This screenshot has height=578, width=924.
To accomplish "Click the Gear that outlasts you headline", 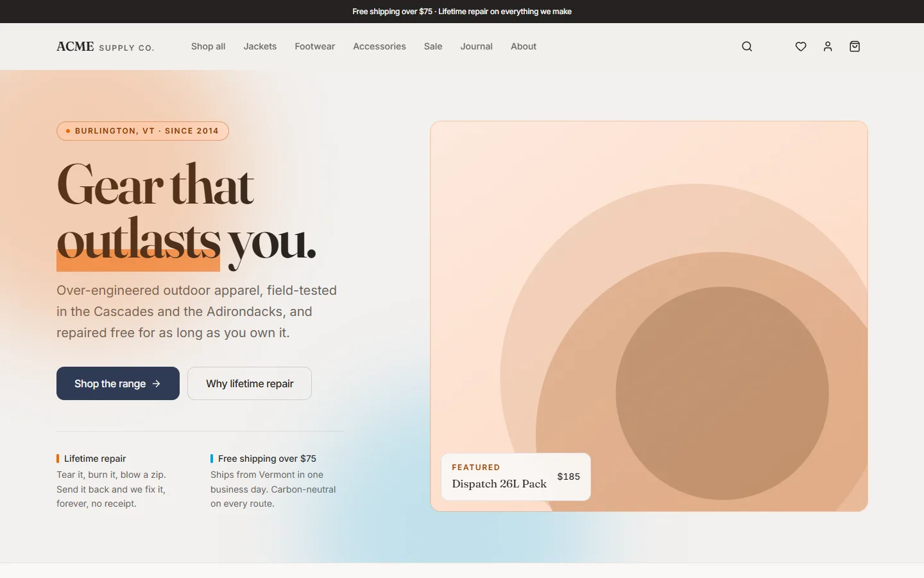I will [x=187, y=216].
